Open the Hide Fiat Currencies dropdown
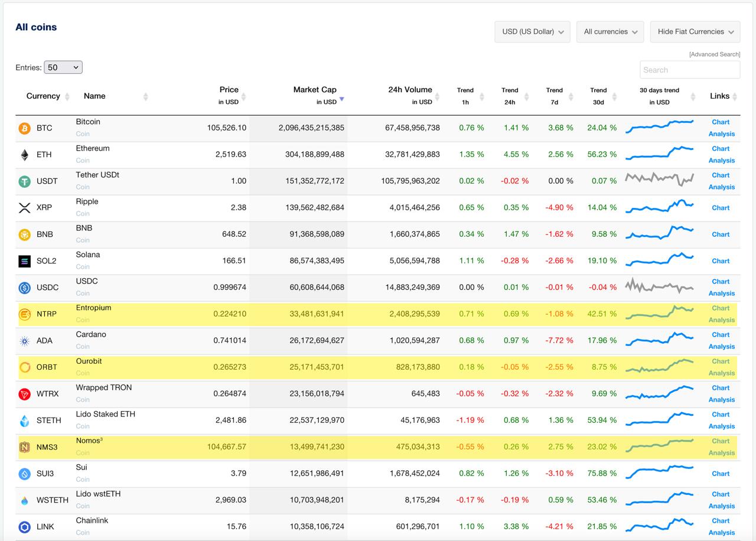Image resolution: width=756 pixels, height=541 pixels. (x=695, y=32)
